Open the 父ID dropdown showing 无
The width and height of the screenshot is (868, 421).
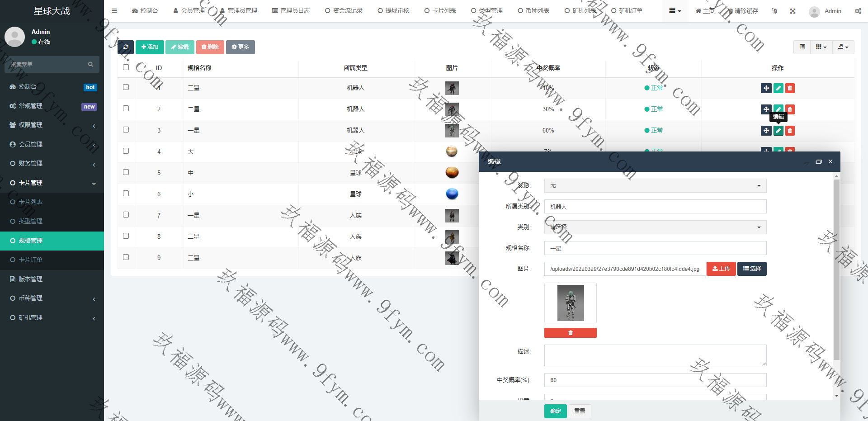(x=655, y=186)
